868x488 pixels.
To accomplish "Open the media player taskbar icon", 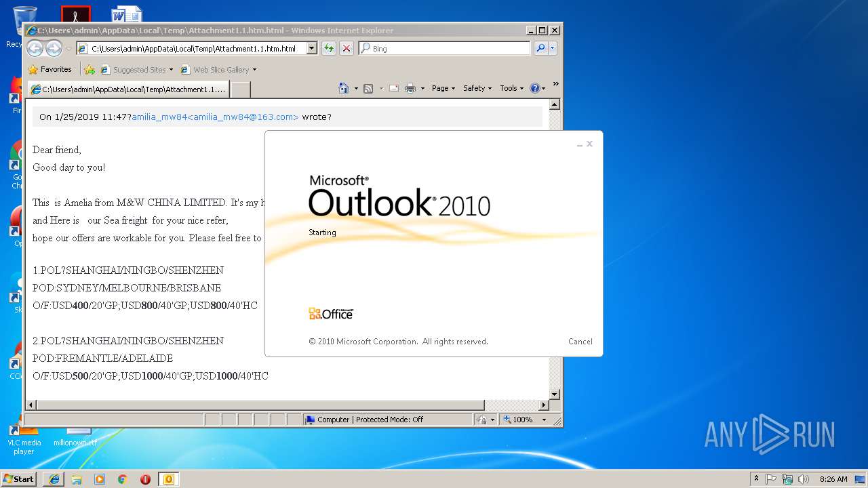I will click(100, 479).
